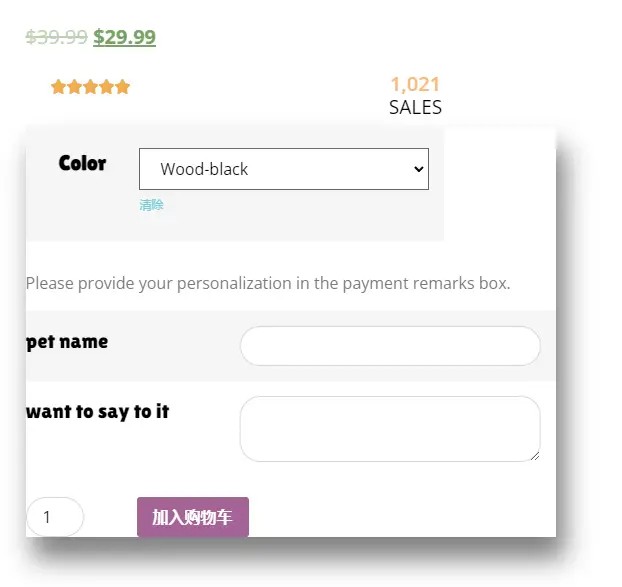Viewport: 622px width, 587px height.
Task: Click the fourth rating star
Action: pos(107,87)
